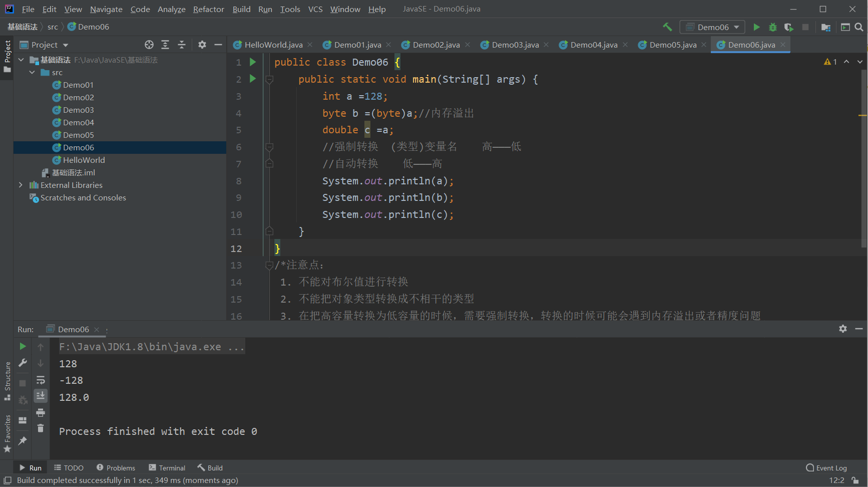The width and height of the screenshot is (868, 487).
Task: Clear console output with the trash icon
Action: pyautogui.click(x=41, y=428)
